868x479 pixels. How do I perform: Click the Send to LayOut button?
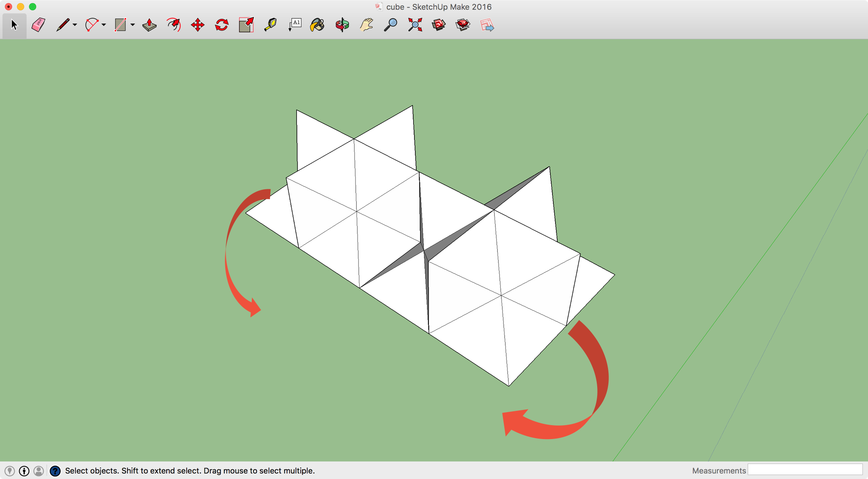(487, 25)
